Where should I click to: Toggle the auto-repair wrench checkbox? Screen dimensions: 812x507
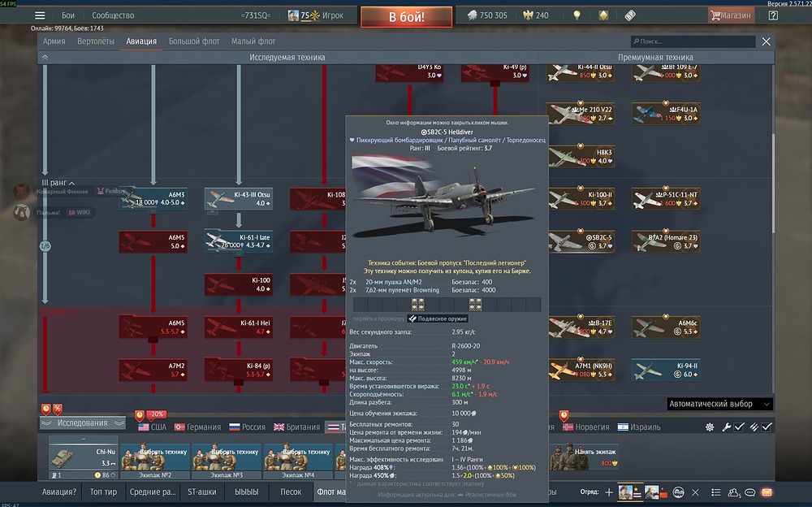point(739,427)
